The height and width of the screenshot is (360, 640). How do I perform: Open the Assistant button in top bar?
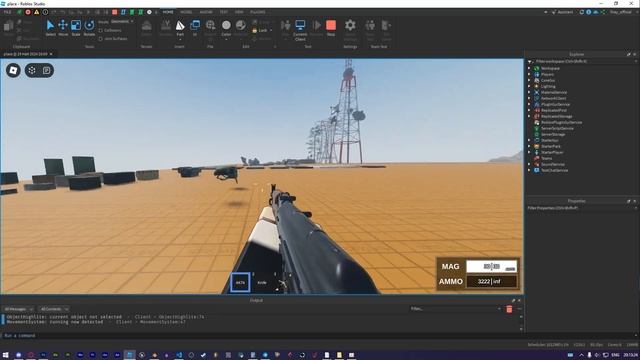[x=562, y=12]
